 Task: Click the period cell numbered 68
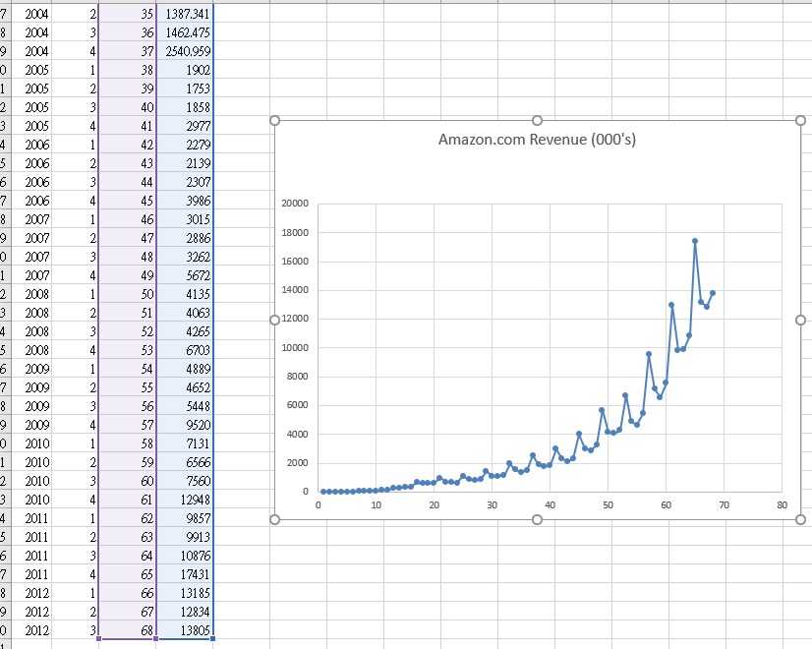(x=128, y=630)
